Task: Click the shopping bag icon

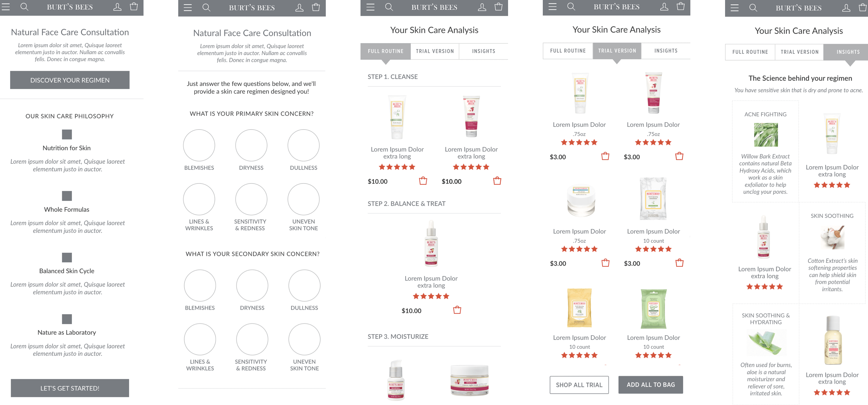Action: tap(134, 7)
